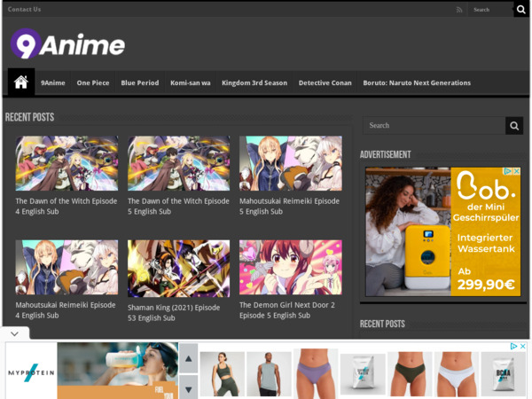Open the Blue Period menu item
The height and width of the screenshot is (399, 532).
click(x=140, y=82)
